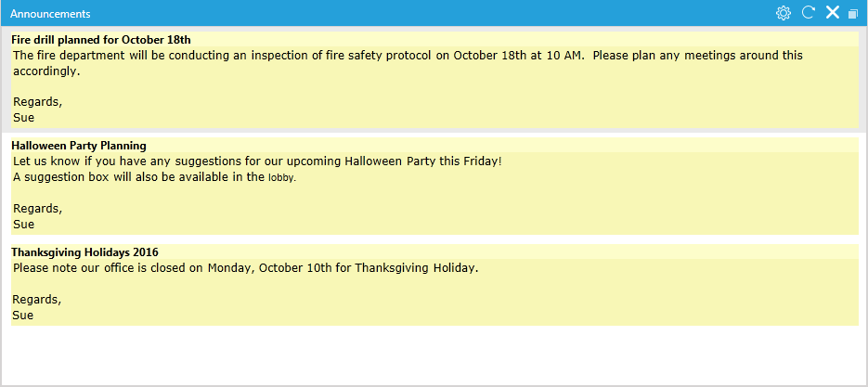Image resolution: width=868 pixels, height=387 pixels.
Task: Open the Announcements settings gear
Action: pyautogui.click(x=783, y=13)
